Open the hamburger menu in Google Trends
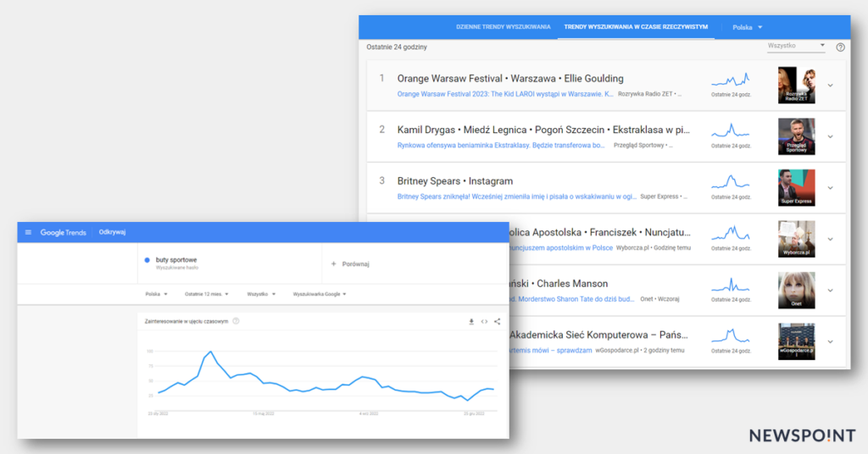 pos(28,232)
